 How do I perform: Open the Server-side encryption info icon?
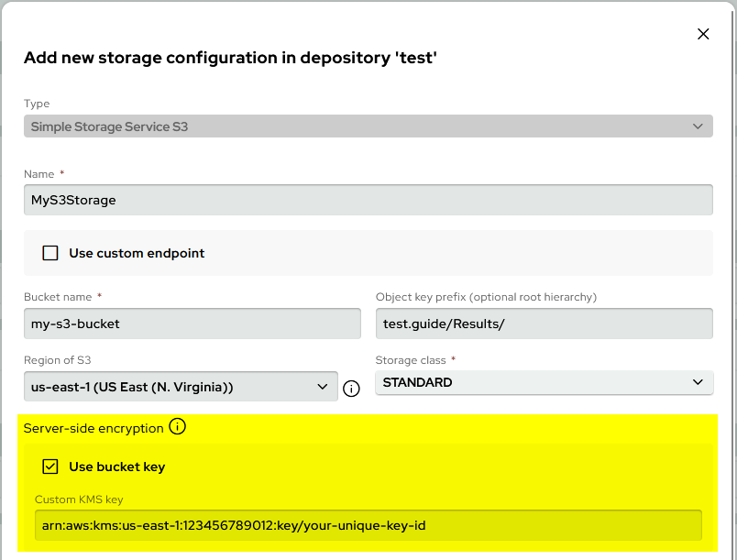179,426
